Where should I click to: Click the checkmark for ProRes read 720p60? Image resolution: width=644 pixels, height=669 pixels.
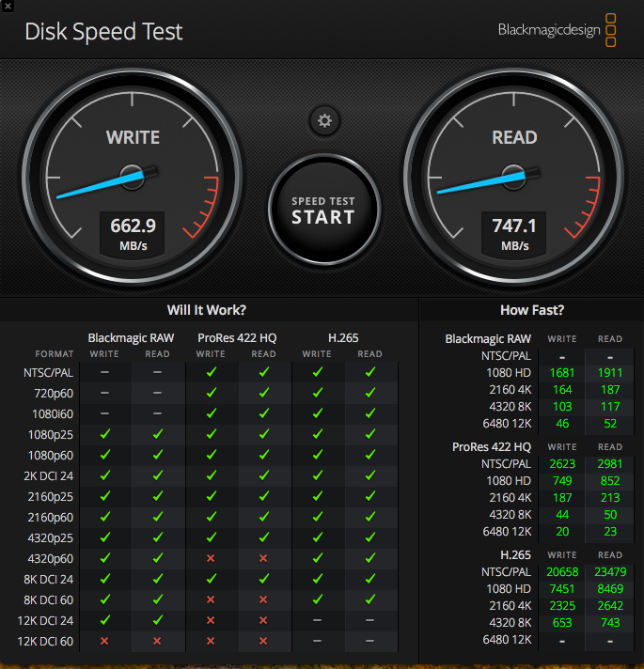[x=264, y=393]
